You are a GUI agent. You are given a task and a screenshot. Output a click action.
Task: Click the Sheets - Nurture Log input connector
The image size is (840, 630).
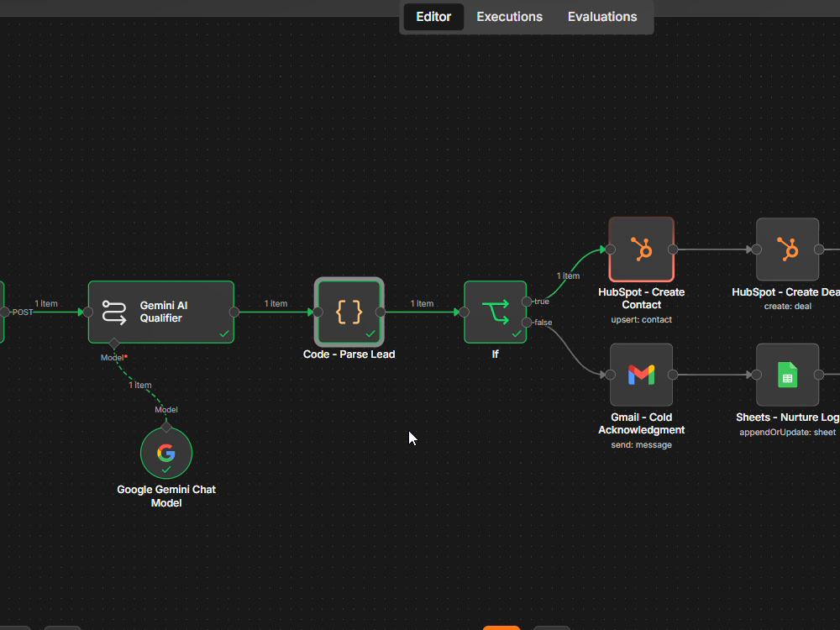tap(757, 375)
